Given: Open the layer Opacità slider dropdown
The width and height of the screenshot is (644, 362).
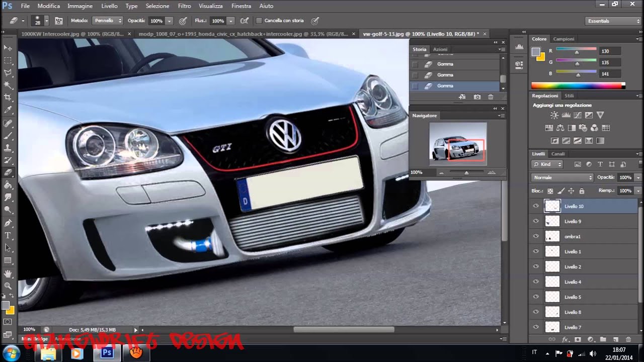Looking at the screenshot, I should [x=638, y=177].
